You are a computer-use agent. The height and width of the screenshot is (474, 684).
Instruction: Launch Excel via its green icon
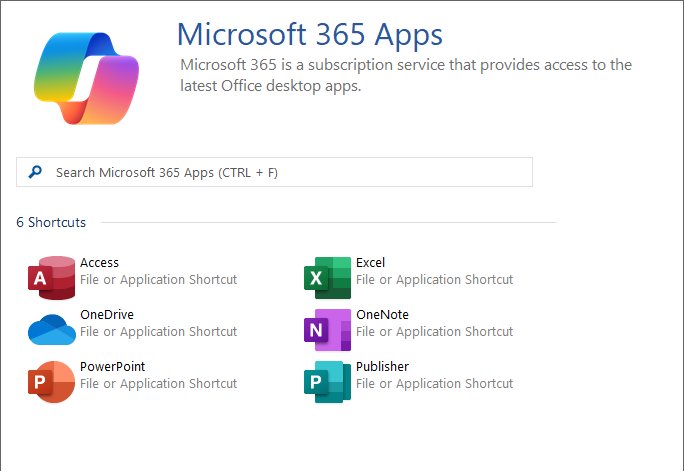327,277
